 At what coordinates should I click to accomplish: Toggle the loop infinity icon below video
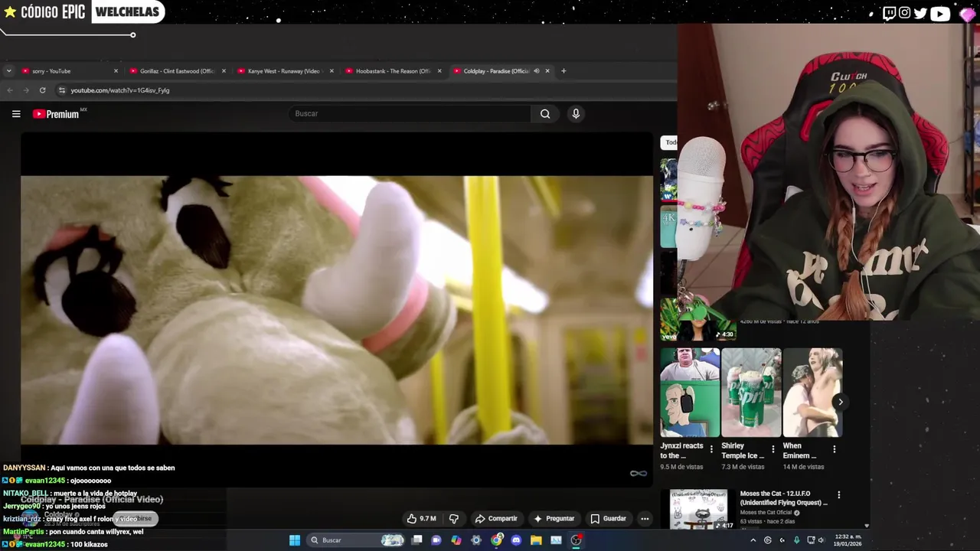tap(638, 473)
